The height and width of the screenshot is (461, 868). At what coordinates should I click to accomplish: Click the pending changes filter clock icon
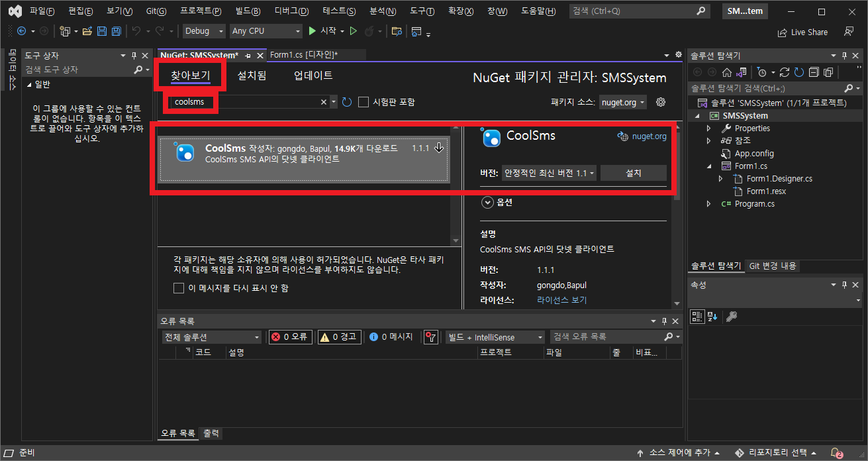[762, 72]
